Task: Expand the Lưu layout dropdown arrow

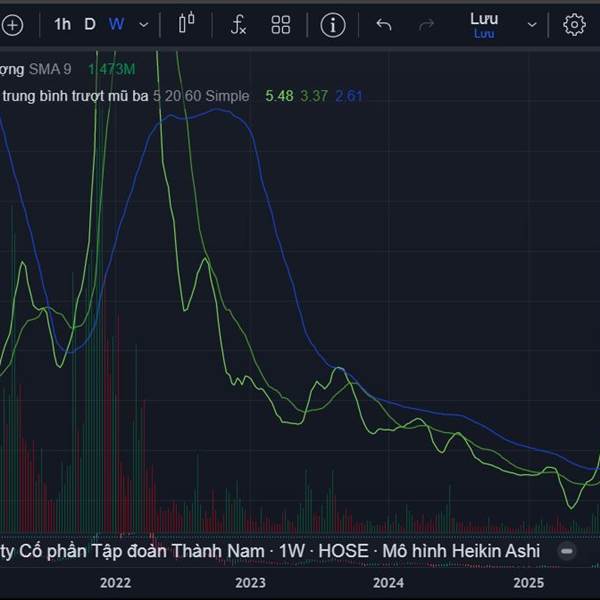Action: [532, 25]
